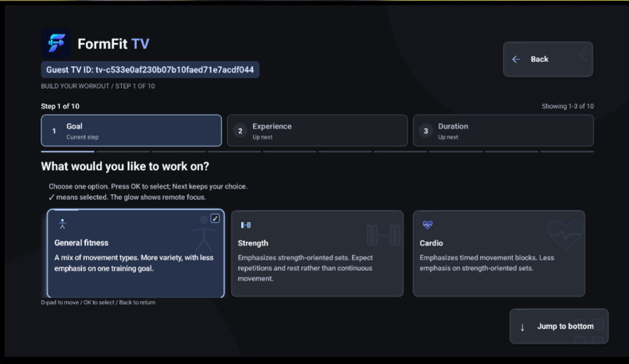The height and width of the screenshot is (364, 629).
Task: Toggle the General fitness checkmark box
Action: point(215,218)
